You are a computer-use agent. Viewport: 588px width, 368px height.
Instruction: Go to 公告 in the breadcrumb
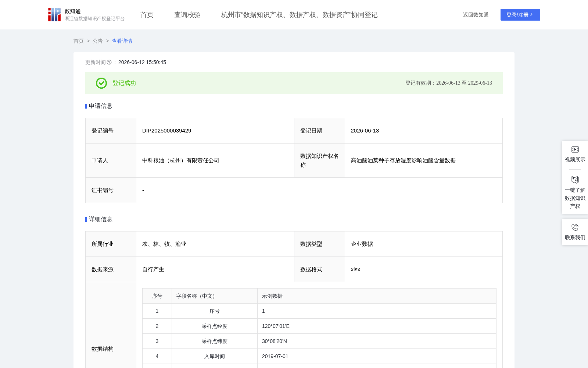coord(98,41)
